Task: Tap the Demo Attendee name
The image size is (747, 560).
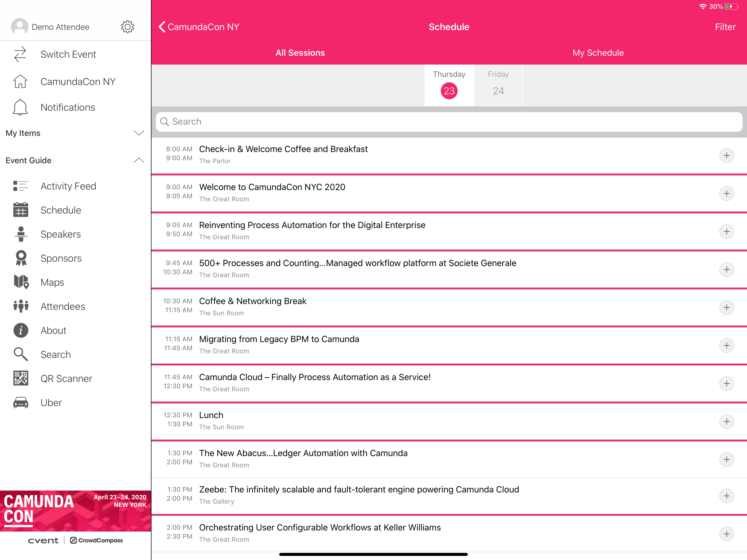Action: pyautogui.click(x=60, y=27)
